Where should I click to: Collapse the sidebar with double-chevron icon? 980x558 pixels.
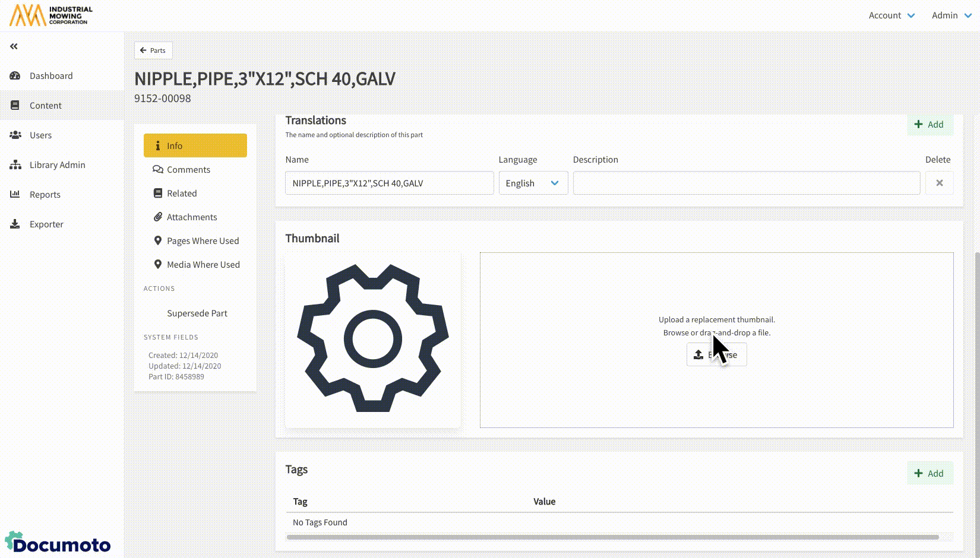click(14, 46)
